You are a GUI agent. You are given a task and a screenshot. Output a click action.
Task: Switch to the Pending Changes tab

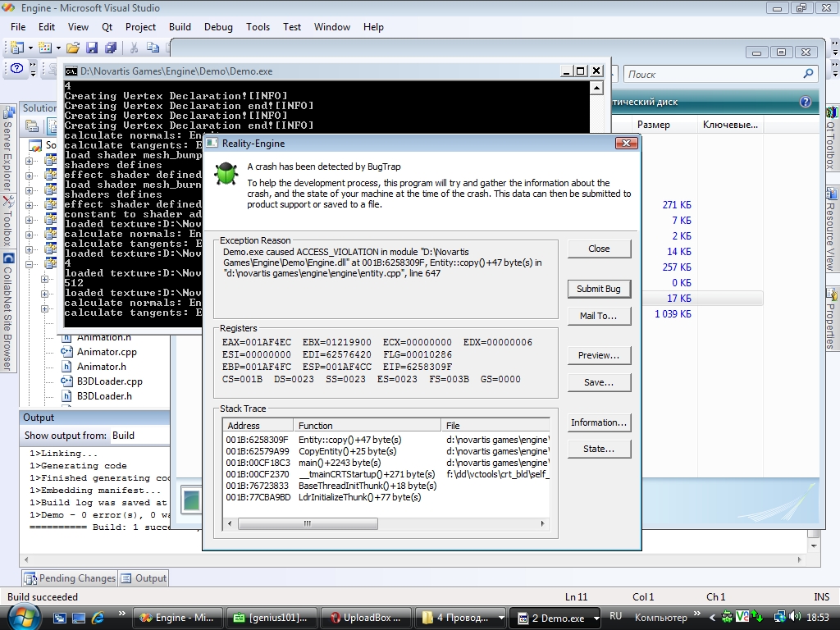coord(70,578)
